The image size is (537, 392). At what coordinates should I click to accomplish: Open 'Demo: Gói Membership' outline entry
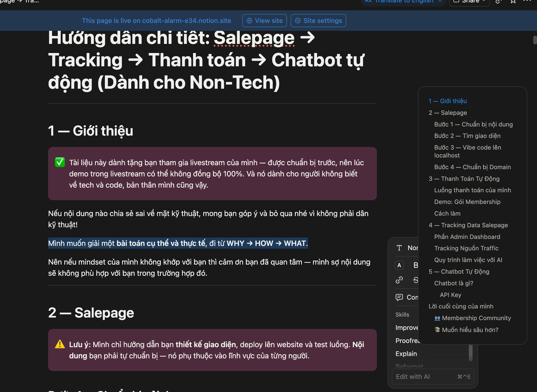click(467, 202)
